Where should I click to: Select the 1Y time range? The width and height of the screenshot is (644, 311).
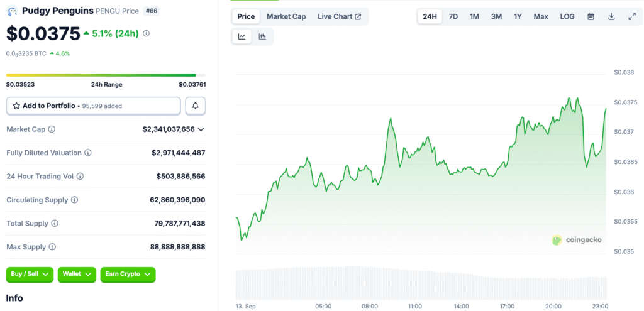[x=518, y=17]
